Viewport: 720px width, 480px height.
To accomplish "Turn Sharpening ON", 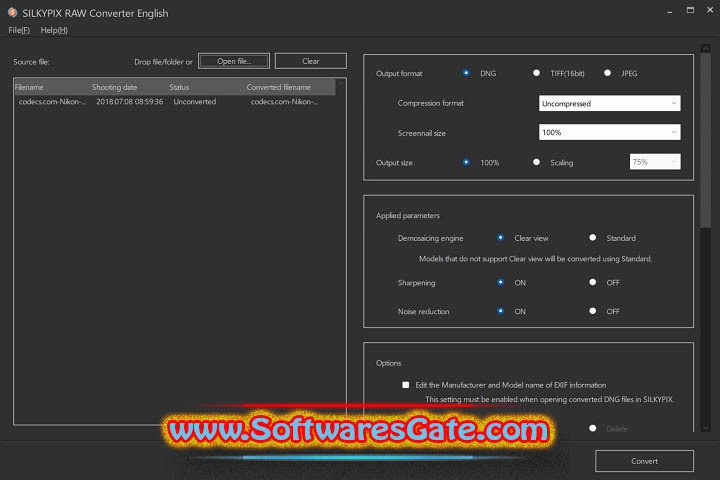I will 501,282.
